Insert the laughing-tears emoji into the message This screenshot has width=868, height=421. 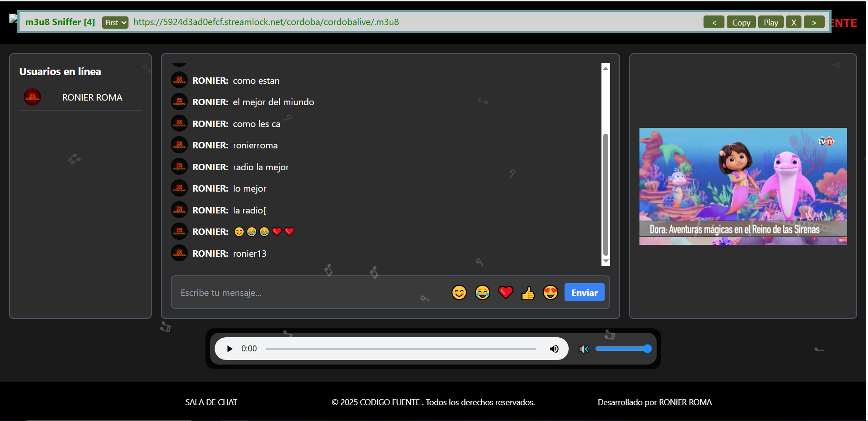(x=482, y=292)
